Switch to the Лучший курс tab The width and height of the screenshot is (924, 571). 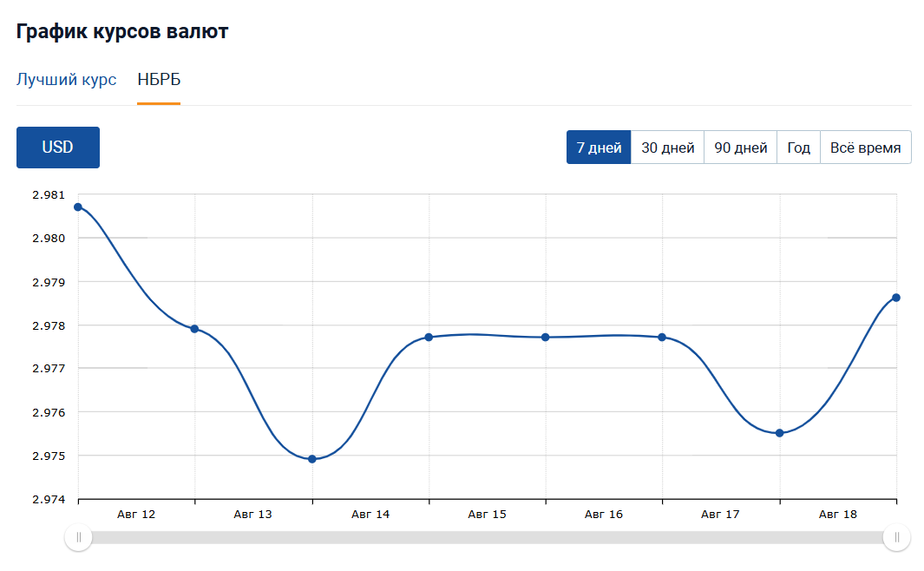[66, 80]
